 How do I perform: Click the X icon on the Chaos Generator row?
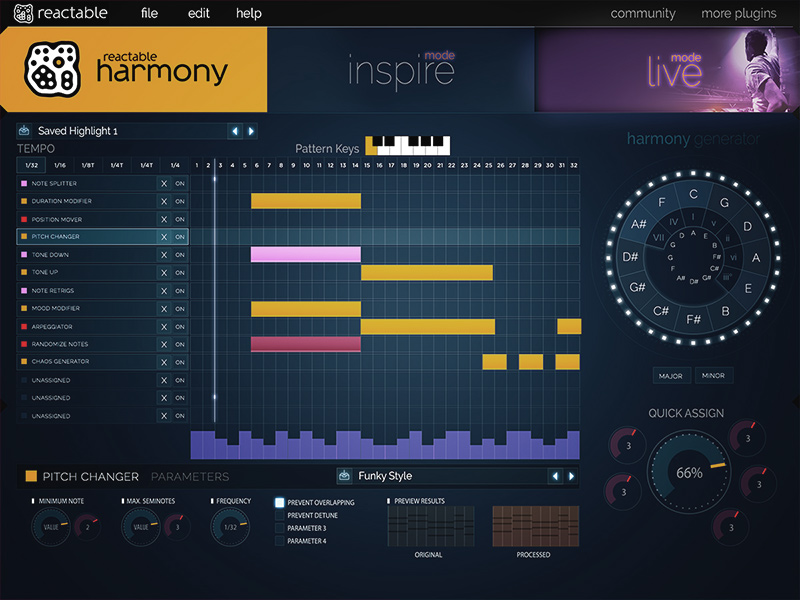[x=164, y=362]
